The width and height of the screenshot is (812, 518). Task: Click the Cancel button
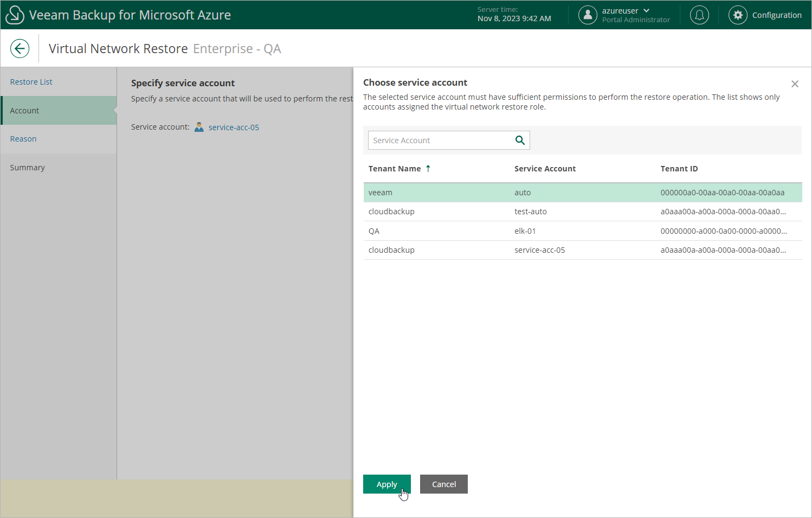444,484
